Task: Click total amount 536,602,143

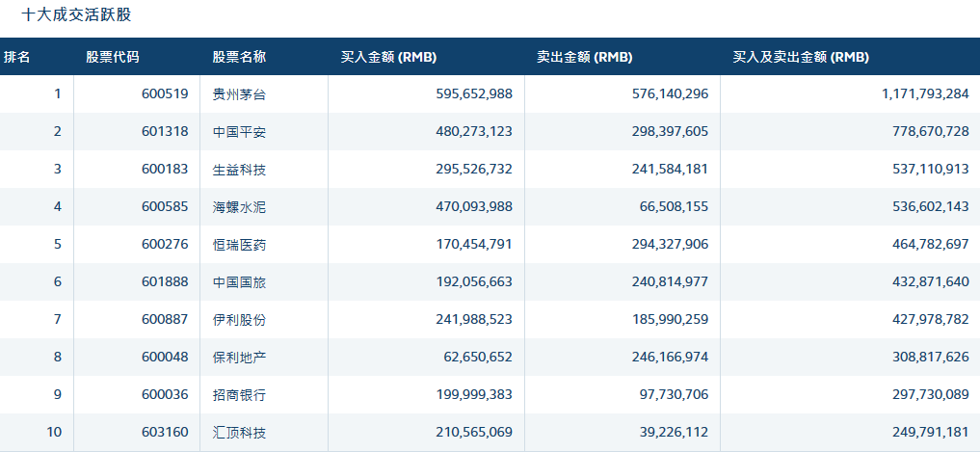Action: 931,206
